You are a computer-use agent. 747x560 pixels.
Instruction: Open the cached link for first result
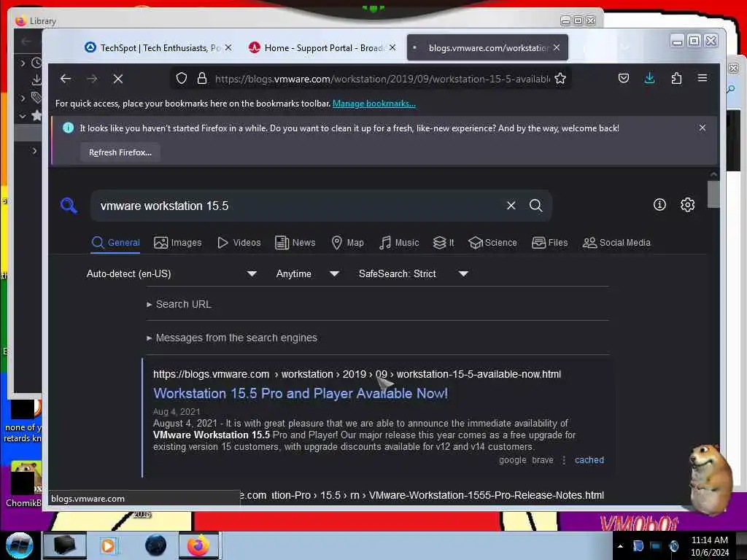[589, 460]
